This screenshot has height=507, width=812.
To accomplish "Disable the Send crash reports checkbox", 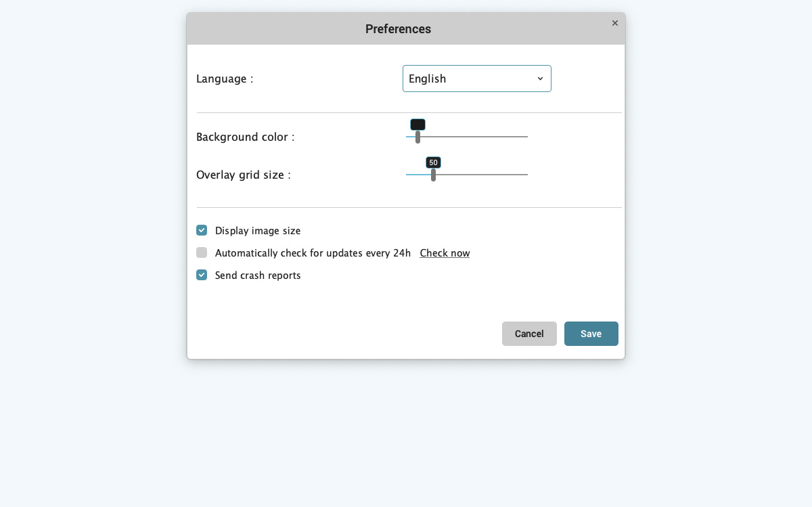I will 202,275.
